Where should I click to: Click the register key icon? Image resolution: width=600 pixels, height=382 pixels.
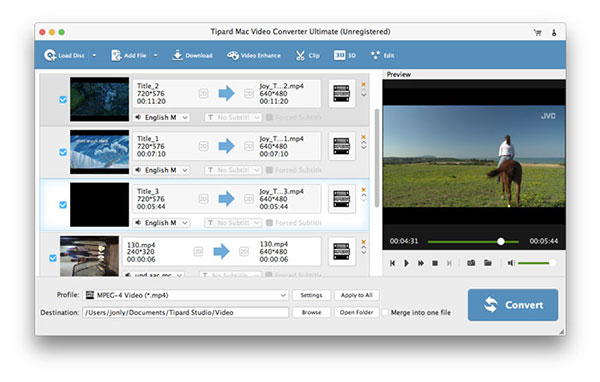coord(554,33)
